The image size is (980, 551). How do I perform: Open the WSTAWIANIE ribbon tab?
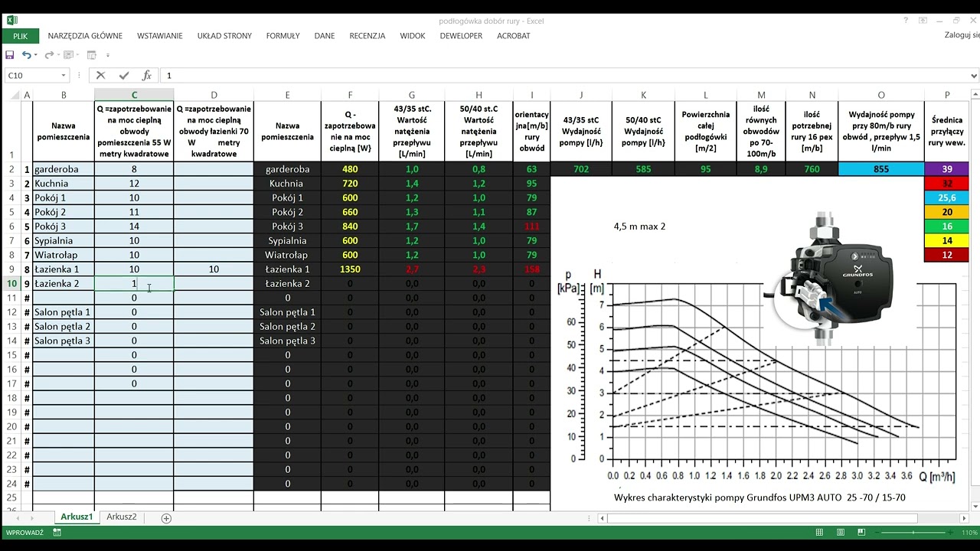[160, 36]
